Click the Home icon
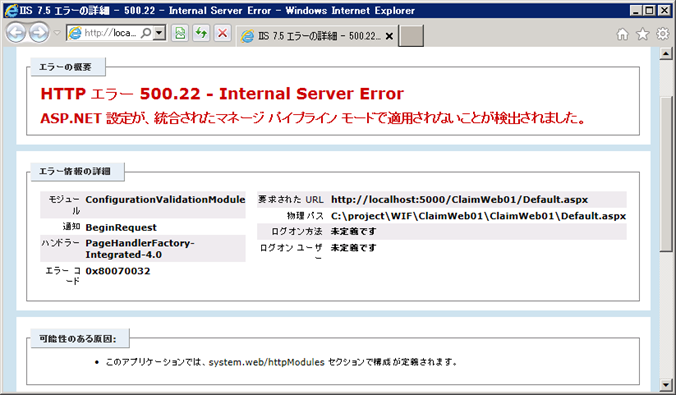Image resolution: width=676 pixels, height=395 pixels. point(623,34)
